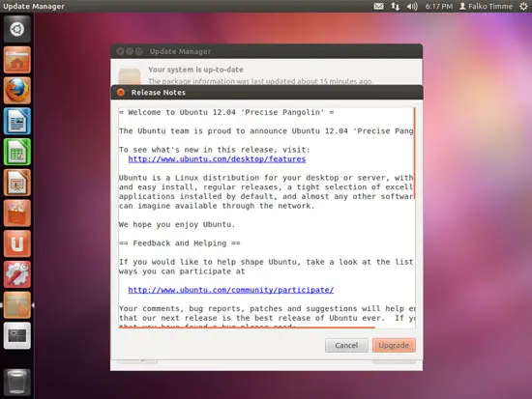Open the Trash in the launcher
Image resolution: width=532 pixels, height=399 pixels.
17,382
